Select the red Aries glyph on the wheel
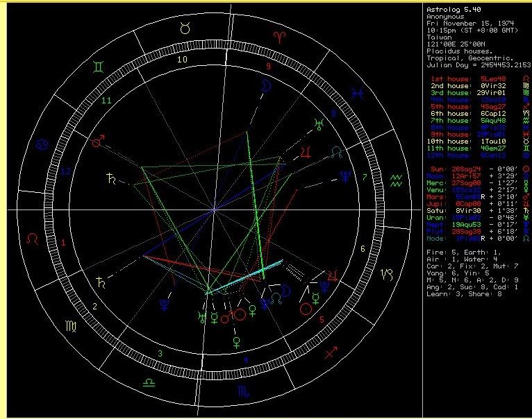This screenshot has height=419, width=532. click(x=279, y=37)
